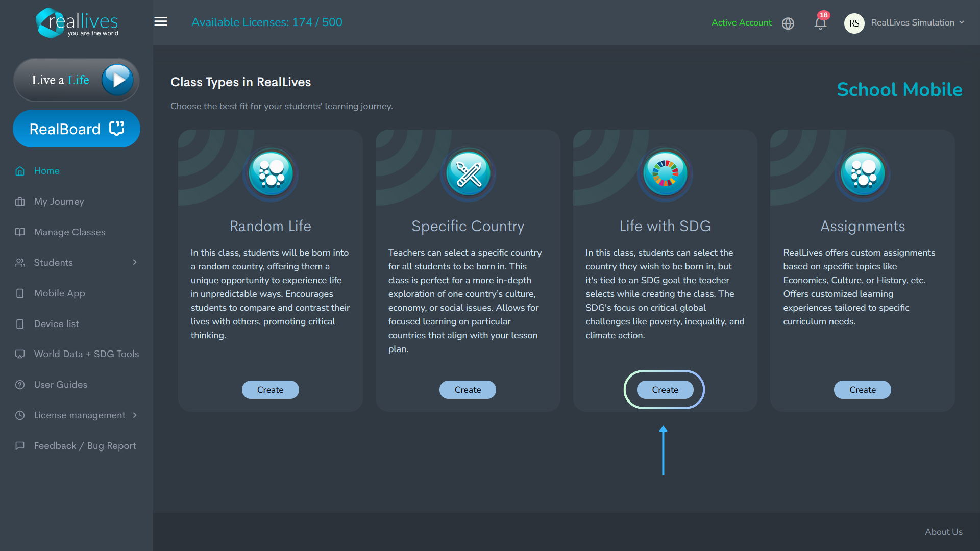Create a Random Life class
The width and height of the screenshot is (980, 551).
click(271, 390)
